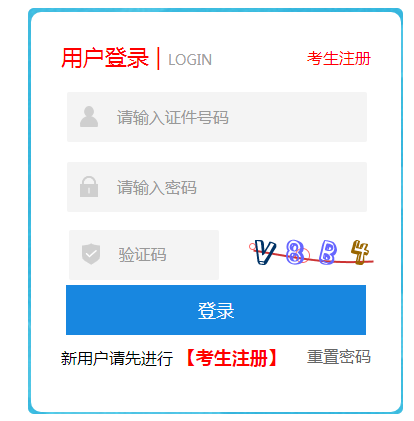Focus the 请输入密码 password field
Image resolution: width=414 pixels, height=421 pixels.
point(217,187)
